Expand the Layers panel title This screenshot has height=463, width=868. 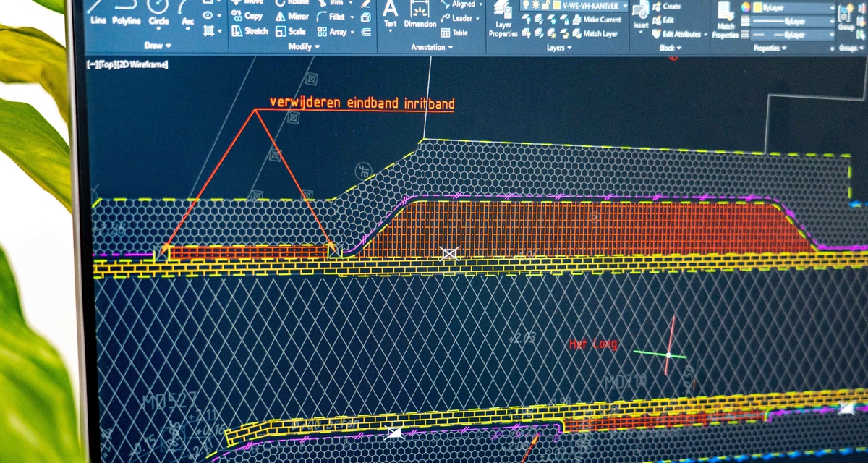point(559,48)
